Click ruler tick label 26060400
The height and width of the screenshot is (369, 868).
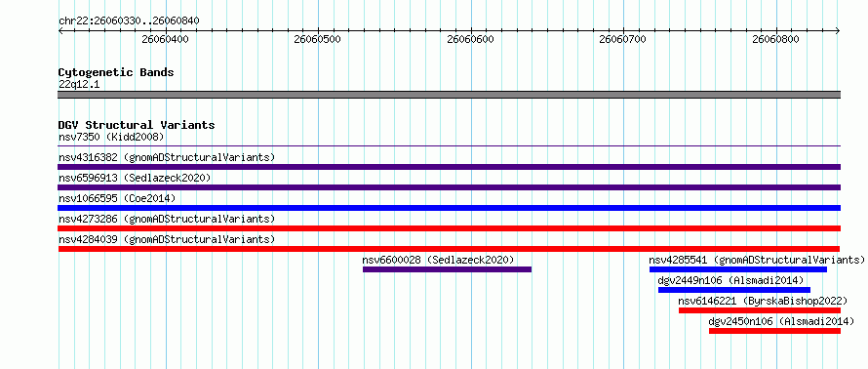[x=165, y=39]
